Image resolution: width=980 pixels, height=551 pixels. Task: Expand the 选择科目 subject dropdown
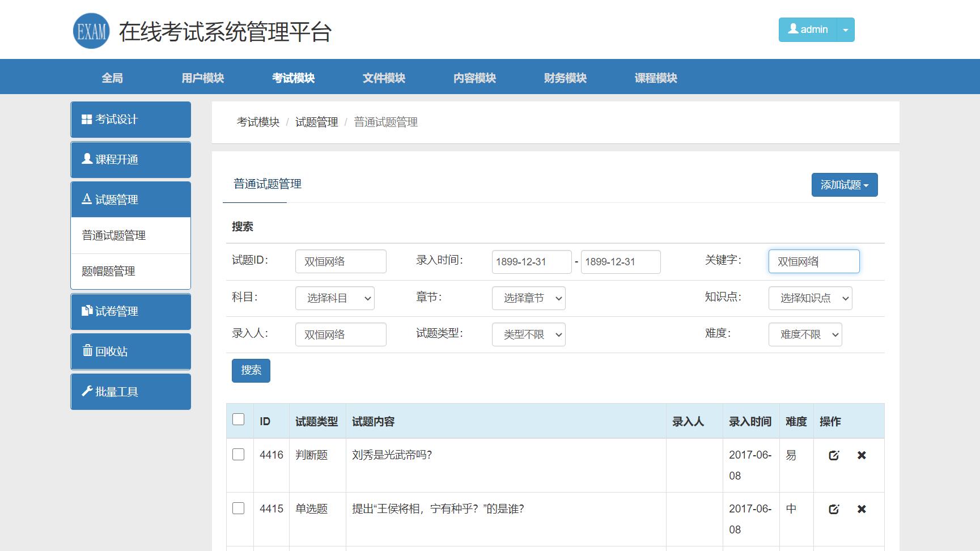coord(334,298)
